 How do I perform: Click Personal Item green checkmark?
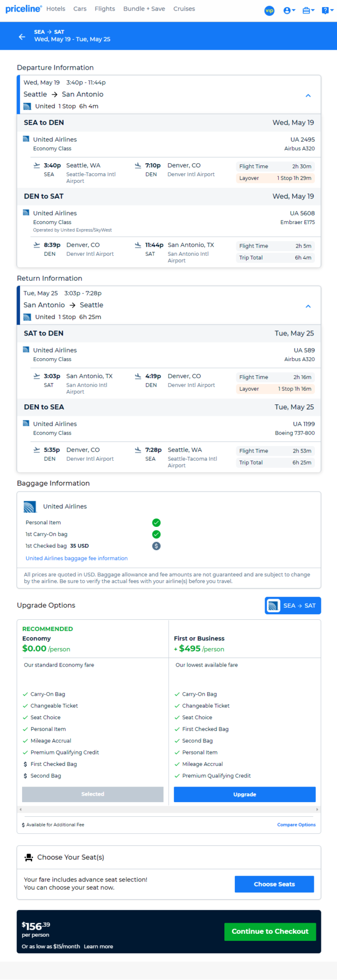pos(156,523)
